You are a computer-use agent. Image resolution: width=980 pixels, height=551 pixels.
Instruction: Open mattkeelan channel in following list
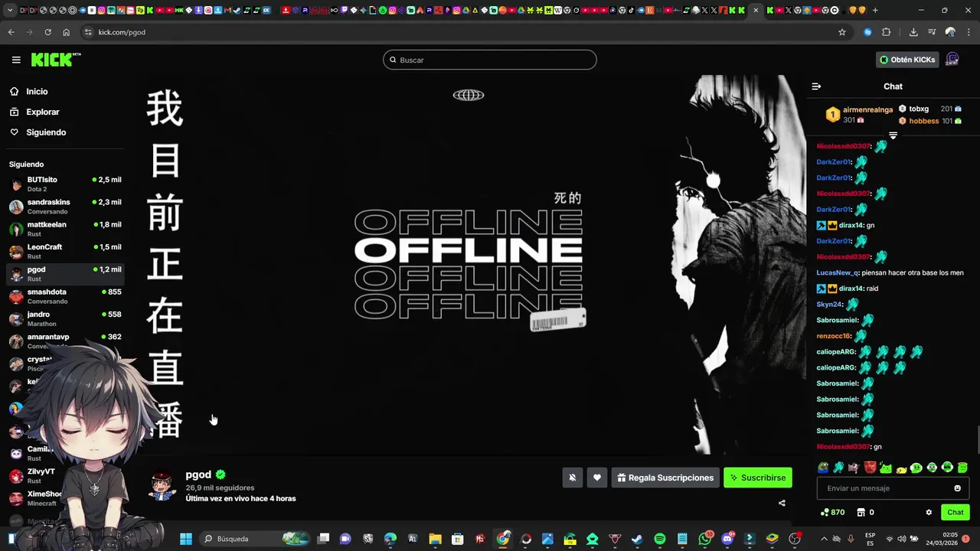pyautogui.click(x=65, y=229)
